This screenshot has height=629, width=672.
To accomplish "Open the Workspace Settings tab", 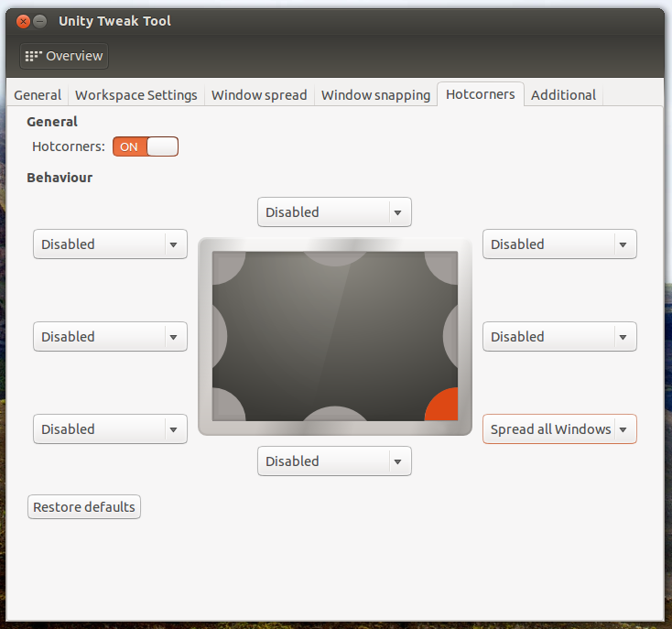I will pos(136,94).
